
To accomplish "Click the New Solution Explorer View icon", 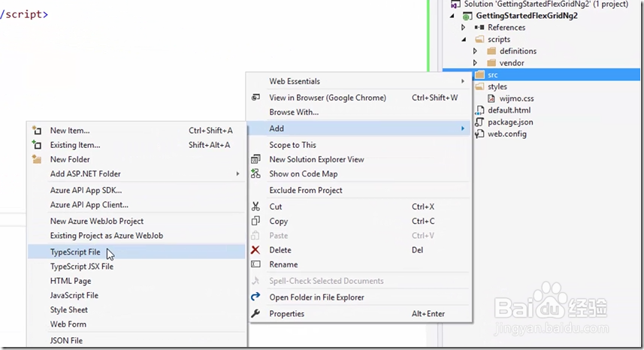I will coord(255,159).
